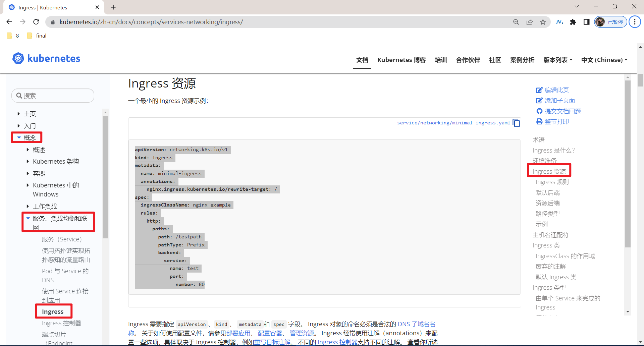The height and width of the screenshot is (346, 644).
Task: Click the site lock icon in address bar
Action: [52, 22]
